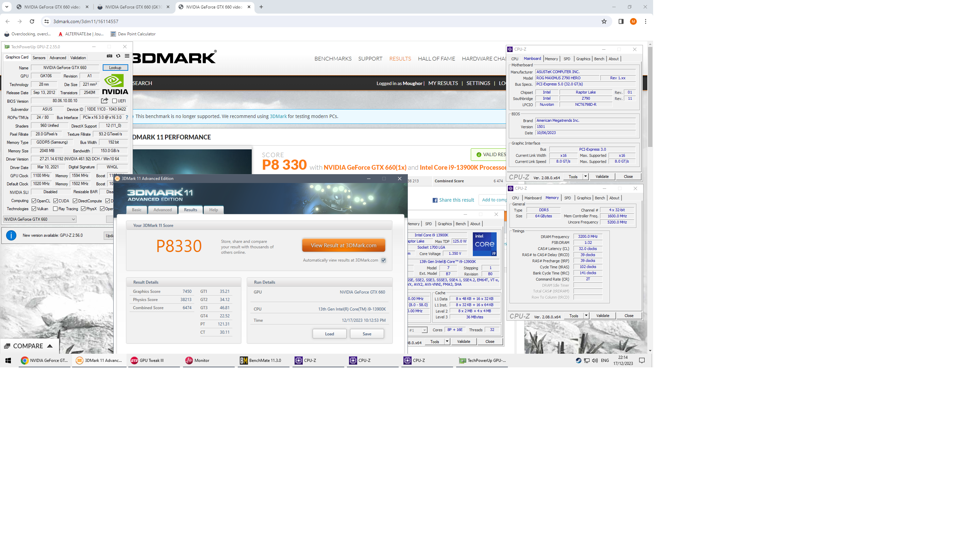Open HALL OF FAME in 3DMark site menu
Screen dimensions: 980x551
coord(436,59)
